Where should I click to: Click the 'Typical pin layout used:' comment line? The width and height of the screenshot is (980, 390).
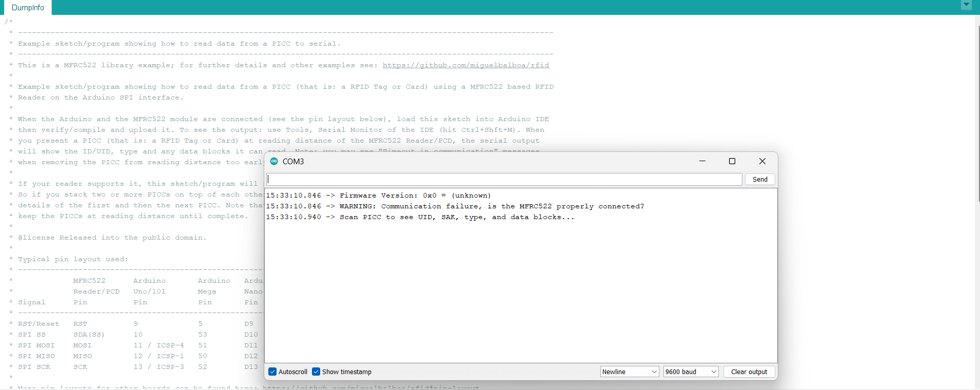(x=73, y=259)
